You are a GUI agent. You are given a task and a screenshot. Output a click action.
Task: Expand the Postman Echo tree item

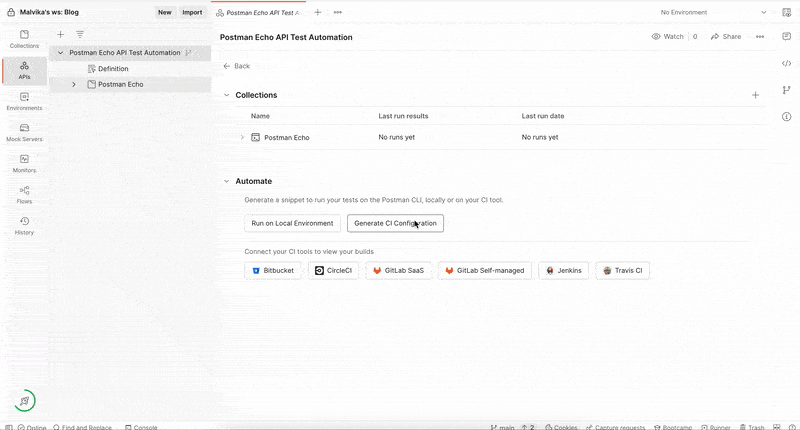(x=74, y=84)
